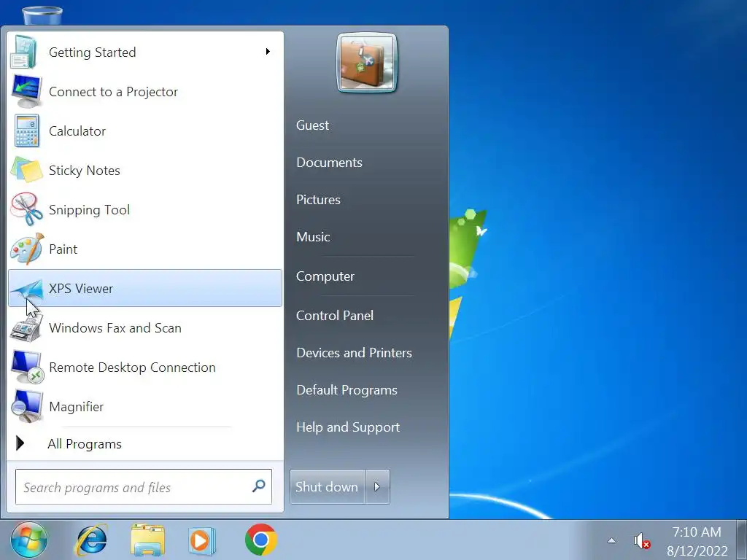This screenshot has height=560, width=747.
Task: Click the Guest account picture
Action: tap(366, 63)
